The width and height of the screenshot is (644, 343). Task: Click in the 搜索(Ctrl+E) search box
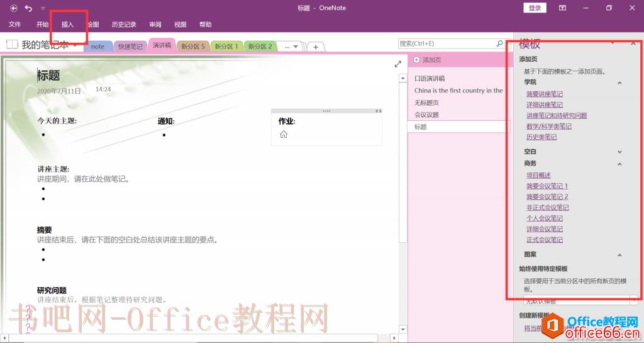[x=447, y=43]
